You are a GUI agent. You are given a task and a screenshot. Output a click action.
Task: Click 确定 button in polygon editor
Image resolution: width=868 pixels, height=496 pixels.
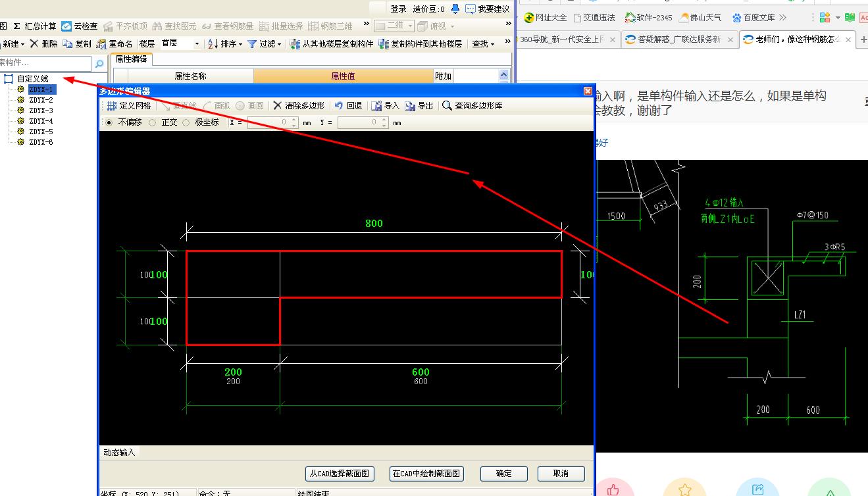click(504, 474)
